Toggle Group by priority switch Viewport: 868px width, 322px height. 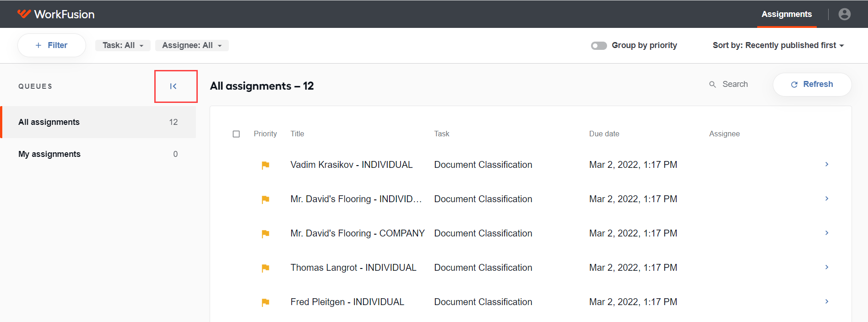[x=599, y=45]
